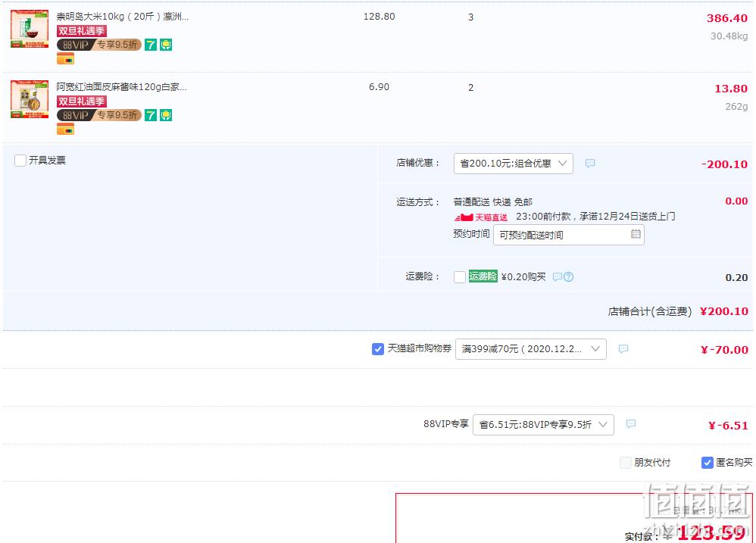Click the unit price 128.80
This screenshot has height=543, width=756.
point(379,17)
